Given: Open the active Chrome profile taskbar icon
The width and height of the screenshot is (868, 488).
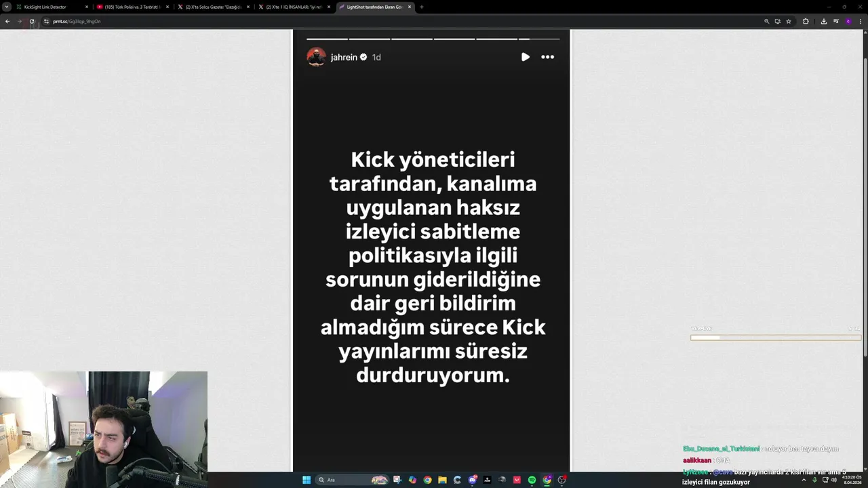Looking at the screenshot, I should pos(547,480).
